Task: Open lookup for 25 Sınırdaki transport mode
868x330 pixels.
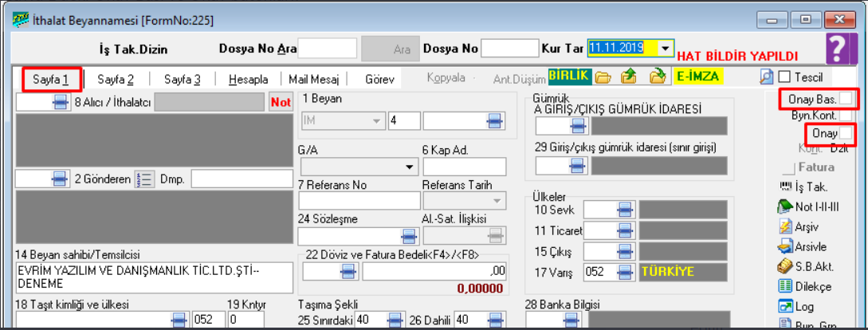Action: (x=394, y=320)
